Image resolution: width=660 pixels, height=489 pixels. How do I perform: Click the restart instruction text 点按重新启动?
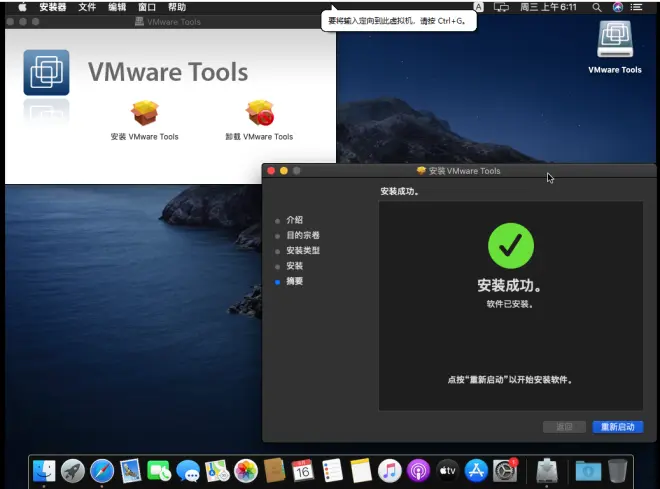(510, 380)
